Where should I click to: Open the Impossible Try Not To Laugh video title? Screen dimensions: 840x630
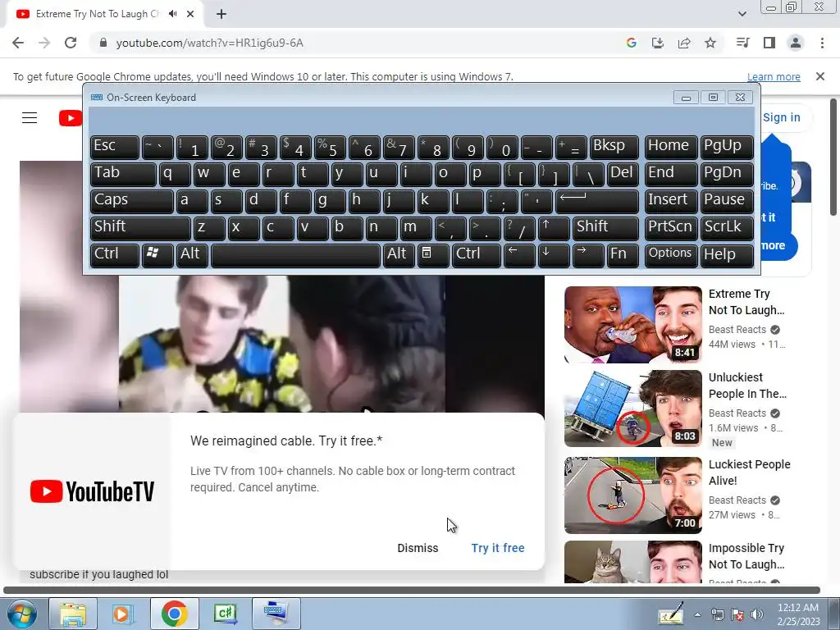click(746, 556)
